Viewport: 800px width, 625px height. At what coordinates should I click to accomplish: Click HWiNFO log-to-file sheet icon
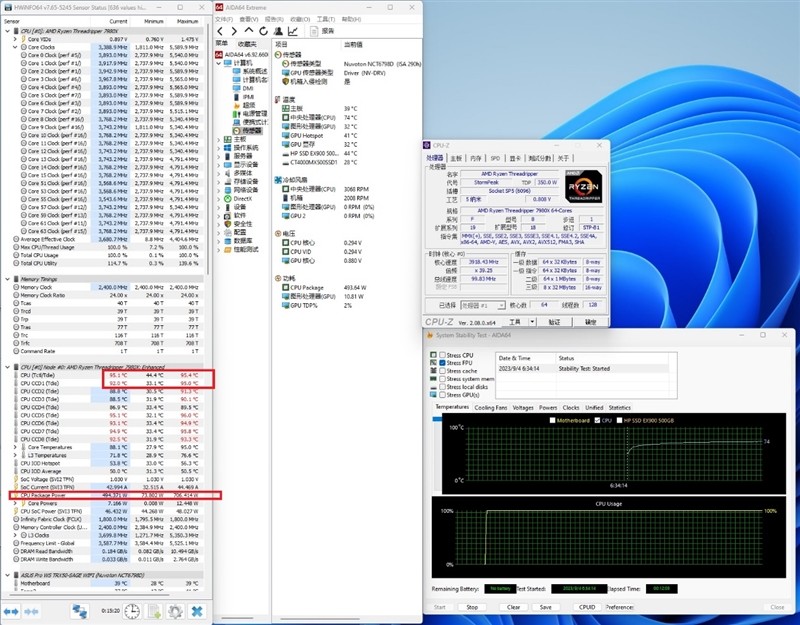154,611
